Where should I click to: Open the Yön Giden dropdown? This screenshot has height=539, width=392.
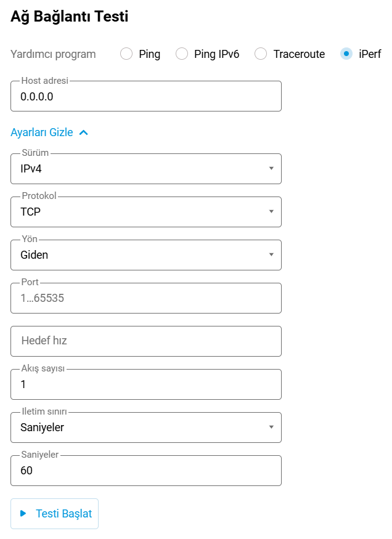pos(139,255)
